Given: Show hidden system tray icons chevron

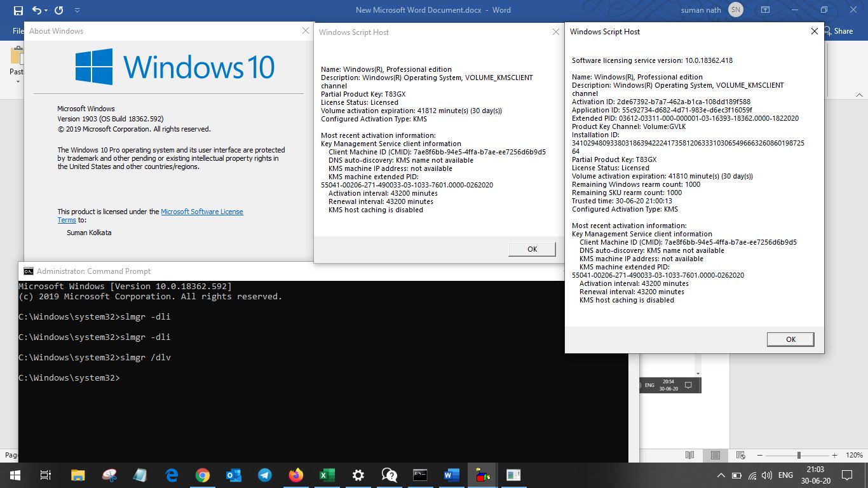Looking at the screenshot, I should [x=721, y=475].
